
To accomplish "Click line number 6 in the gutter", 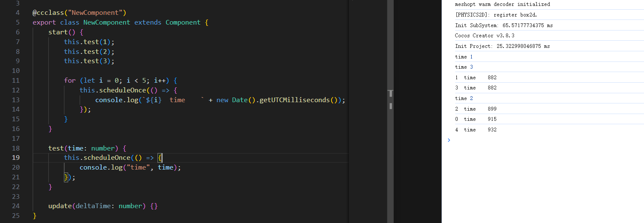I will (18, 32).
